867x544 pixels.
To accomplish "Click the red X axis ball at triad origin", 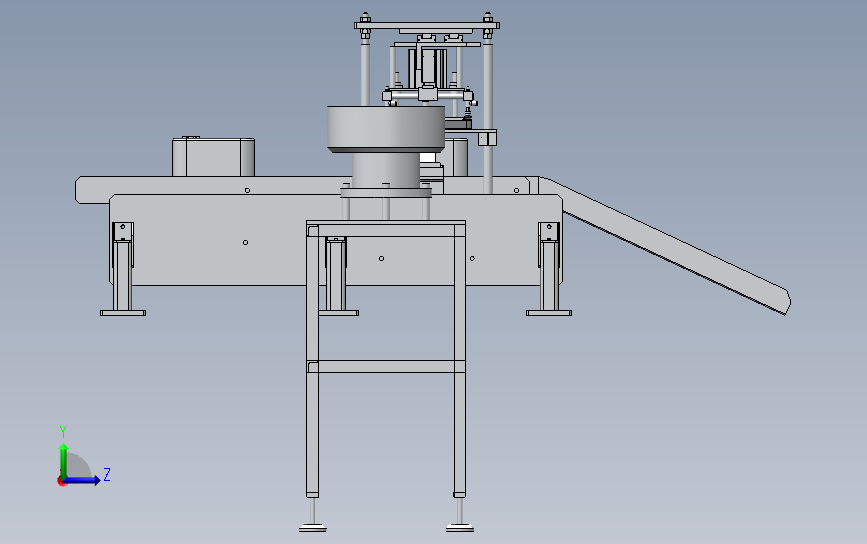I will (x=61, y=482).
